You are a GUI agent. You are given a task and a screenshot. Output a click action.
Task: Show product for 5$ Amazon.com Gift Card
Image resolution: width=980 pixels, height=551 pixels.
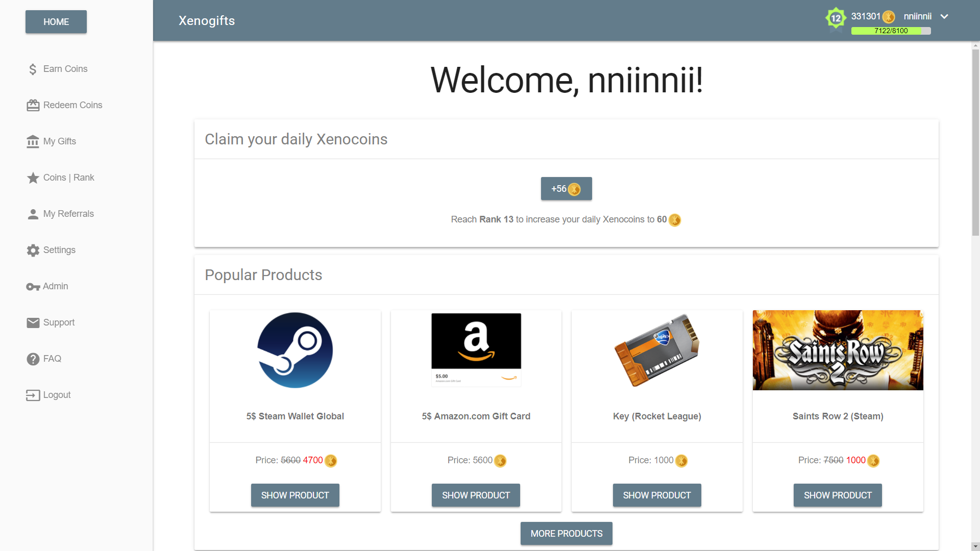click(x=476, y=495)
